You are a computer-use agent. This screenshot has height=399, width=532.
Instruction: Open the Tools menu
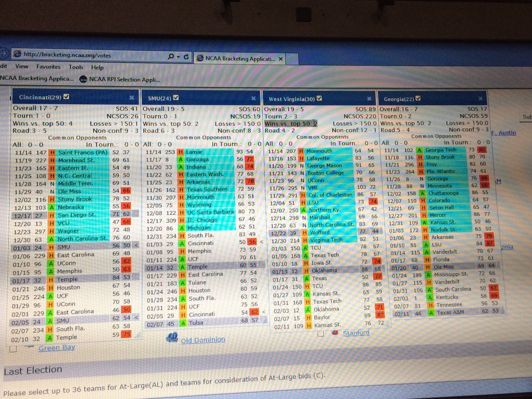pos(76,67)
